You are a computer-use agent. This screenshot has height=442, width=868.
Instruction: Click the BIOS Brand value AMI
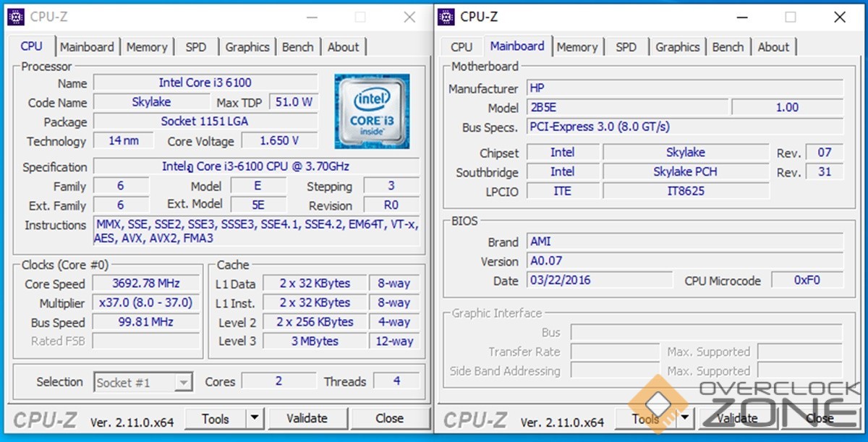[x=685, y=242]
